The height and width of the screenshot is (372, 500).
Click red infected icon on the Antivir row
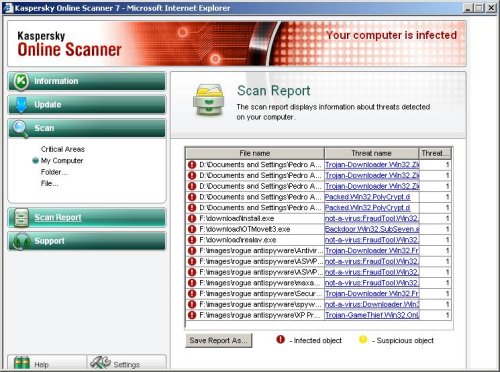point(192,251)
